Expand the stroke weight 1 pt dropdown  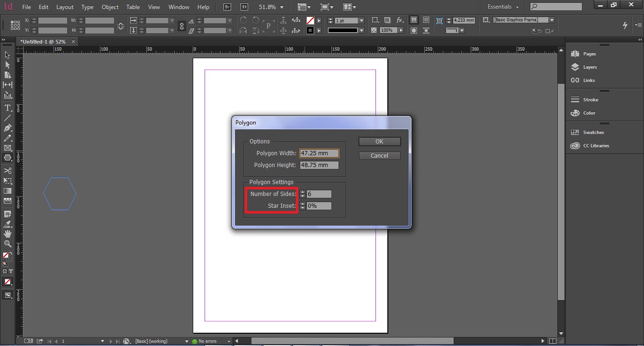pos(361,21)
